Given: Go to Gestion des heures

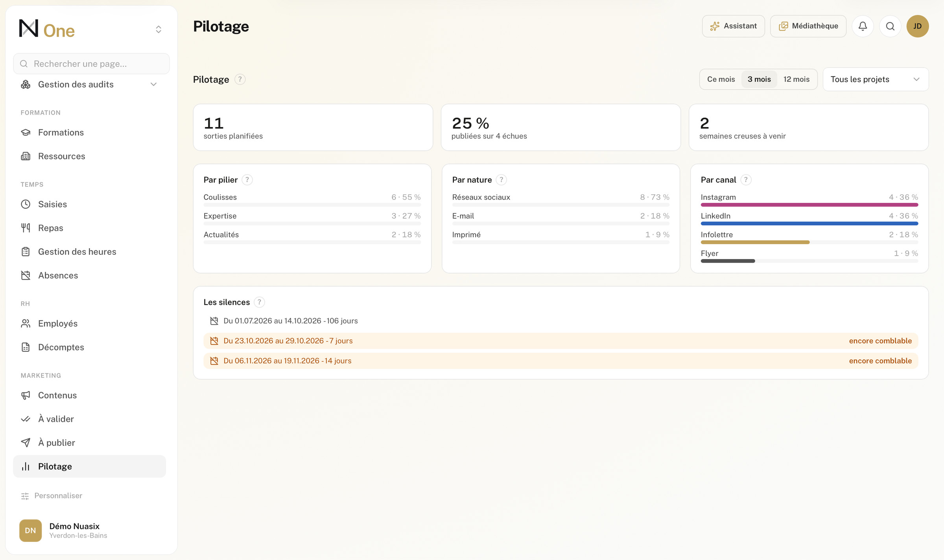Looking at the screenshot, I should 90,252.
